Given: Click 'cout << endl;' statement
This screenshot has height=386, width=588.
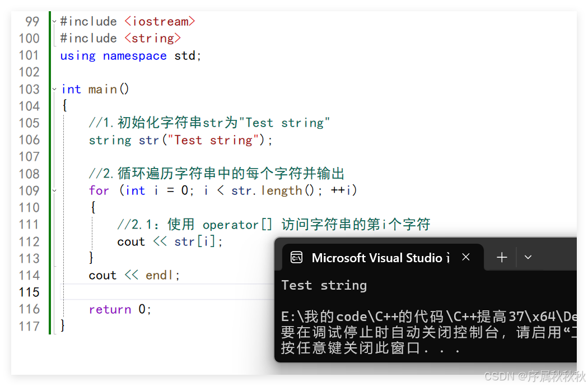Looking at the screenshot, I should [x=134, y=275].
